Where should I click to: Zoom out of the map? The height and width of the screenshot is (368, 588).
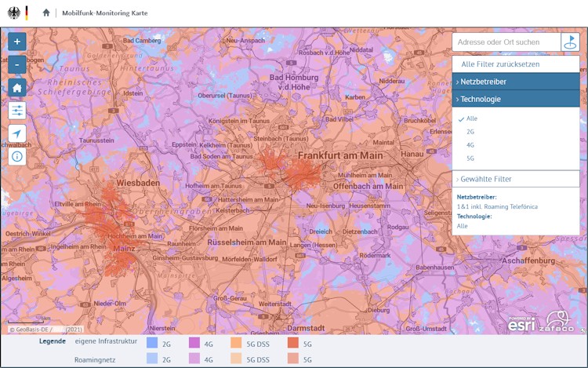17,64
